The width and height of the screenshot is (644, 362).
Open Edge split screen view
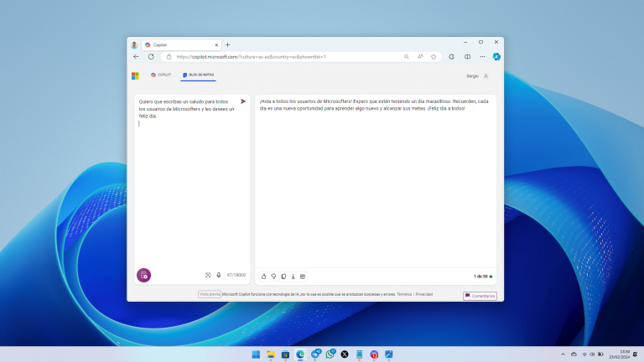point(467,57)
